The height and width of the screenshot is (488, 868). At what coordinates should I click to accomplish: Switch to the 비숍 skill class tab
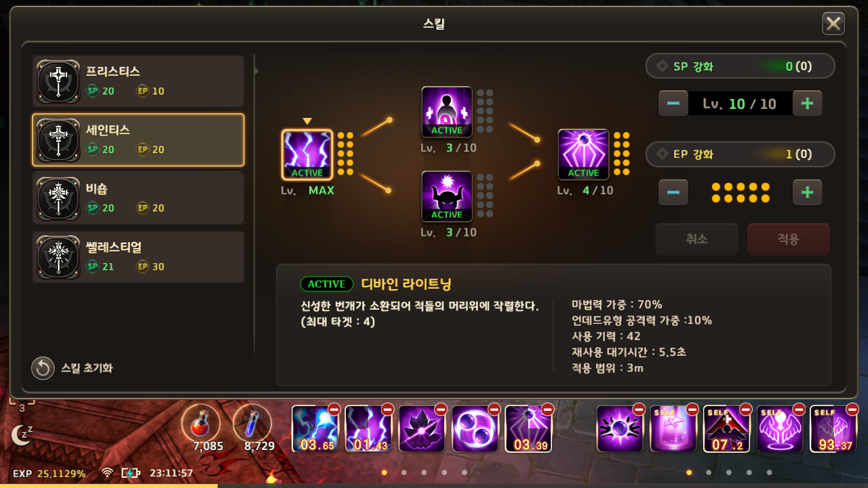[x=138, y=199]
